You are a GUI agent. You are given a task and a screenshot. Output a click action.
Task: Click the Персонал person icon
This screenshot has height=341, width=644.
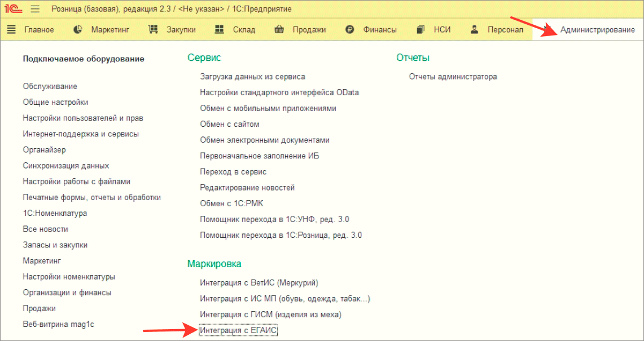(x=475, y=29)
